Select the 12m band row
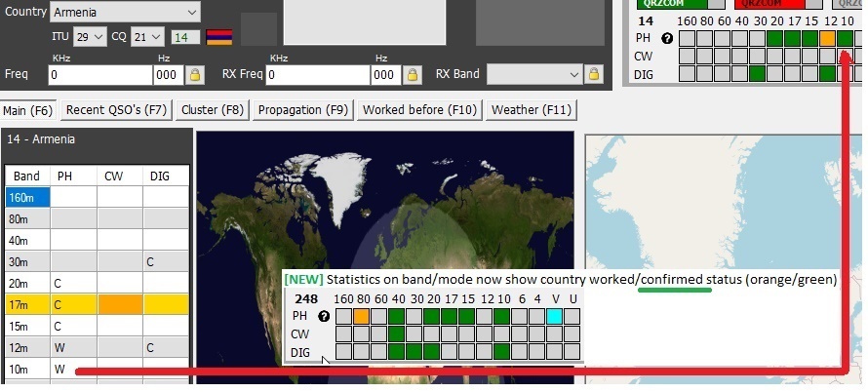The width and height of the screenshot is (868, 392). click(98, 348)
